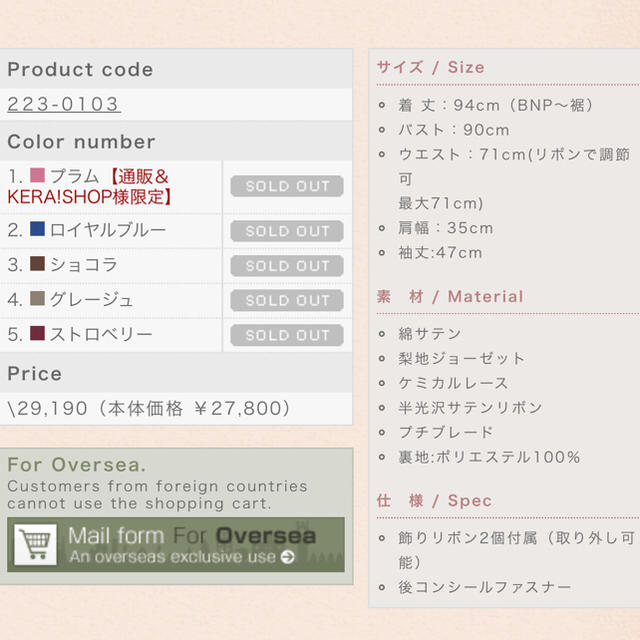The image size is (640, 640).
Task: Click the strawberry dark red color swatch
Action: pyautogui.click(x=38, y=333)
